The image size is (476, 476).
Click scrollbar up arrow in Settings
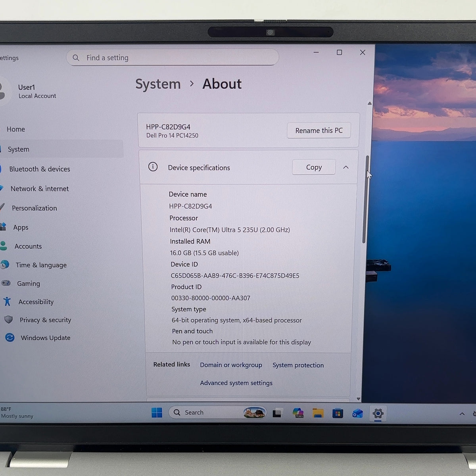369,104
